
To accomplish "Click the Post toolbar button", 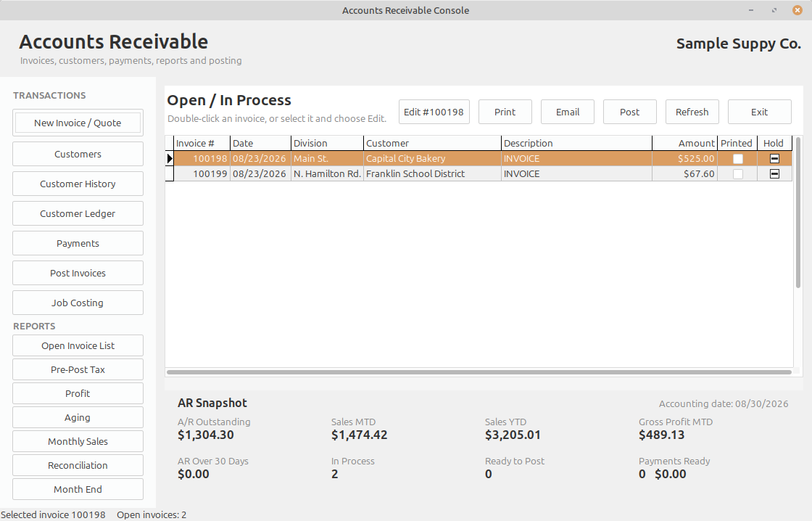I will coord(630,112).
